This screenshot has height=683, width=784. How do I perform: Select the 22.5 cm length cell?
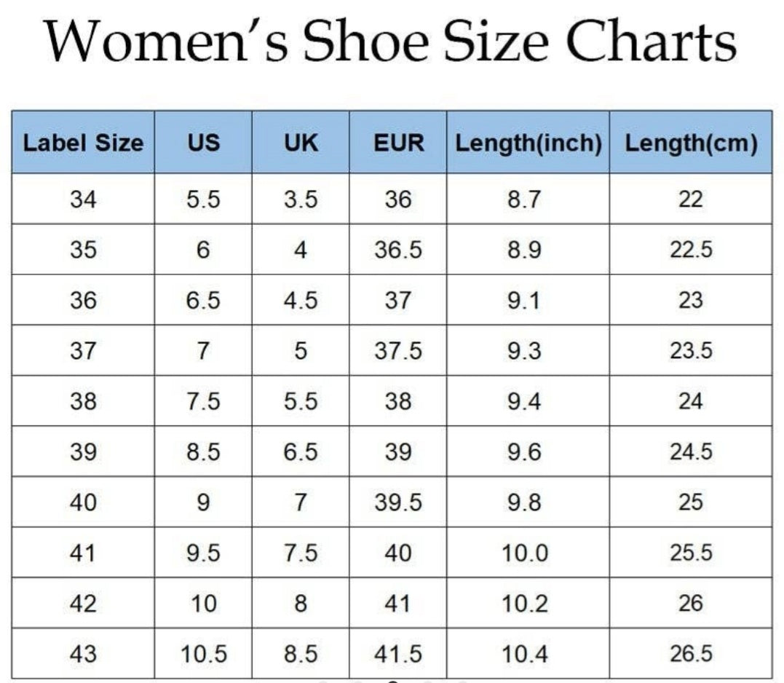(x=691, y=250)
